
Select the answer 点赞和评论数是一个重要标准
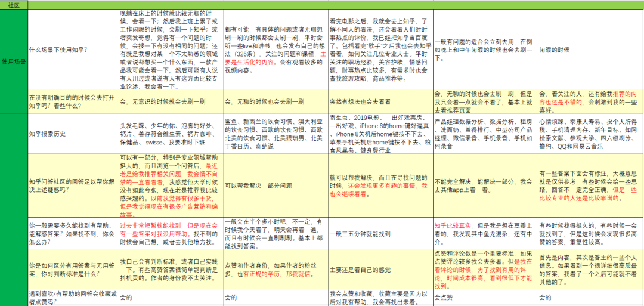(485, 270)
